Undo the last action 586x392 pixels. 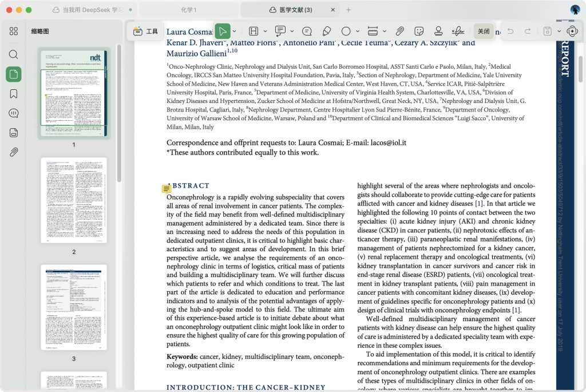click(x=510, y=31)
